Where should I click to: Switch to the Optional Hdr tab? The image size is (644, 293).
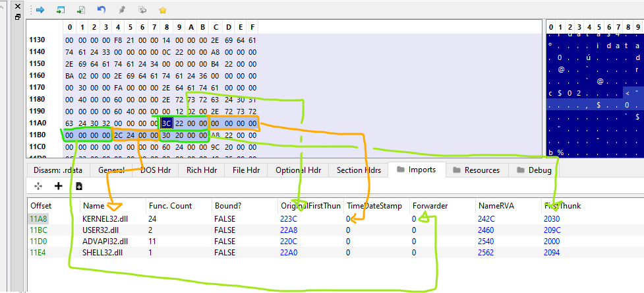298,170
